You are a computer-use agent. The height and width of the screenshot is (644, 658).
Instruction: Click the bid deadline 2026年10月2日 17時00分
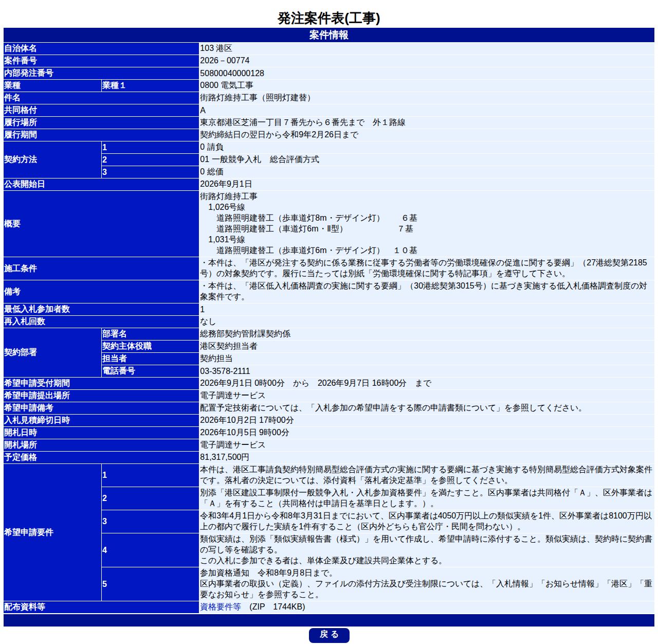[247, 420]
